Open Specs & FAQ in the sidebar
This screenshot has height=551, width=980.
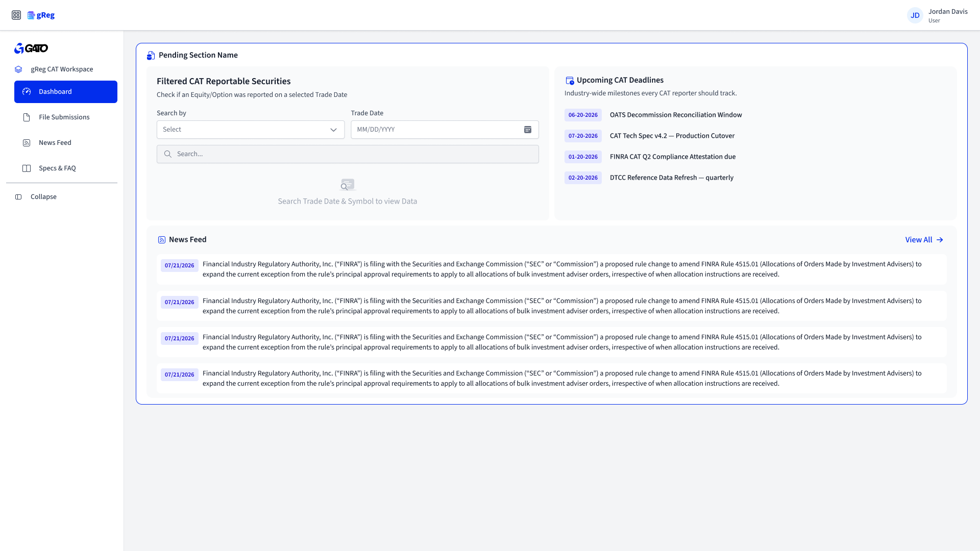[x=66, y=168]
